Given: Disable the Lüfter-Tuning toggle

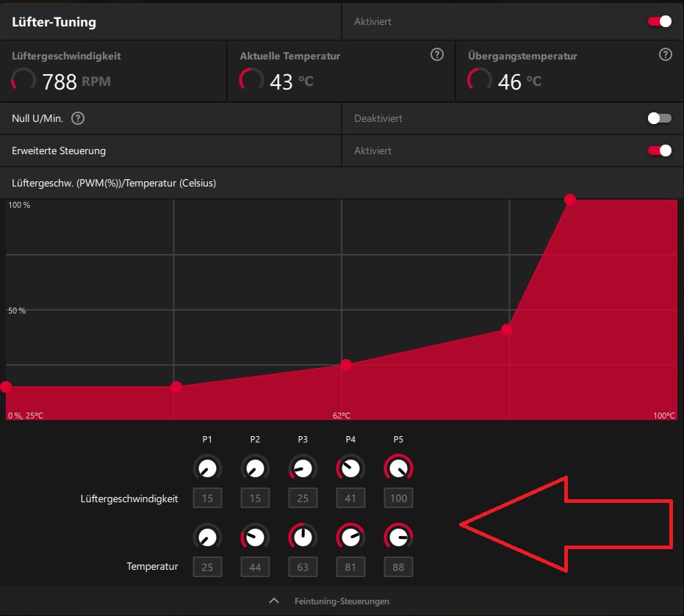Looking at the screenshot, I should [x=660, y=21].
